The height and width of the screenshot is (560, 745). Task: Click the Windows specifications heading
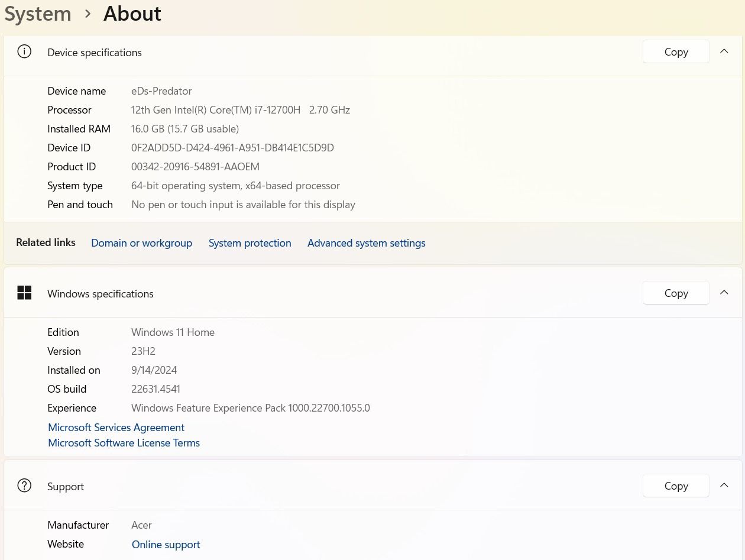click(101, 294)
